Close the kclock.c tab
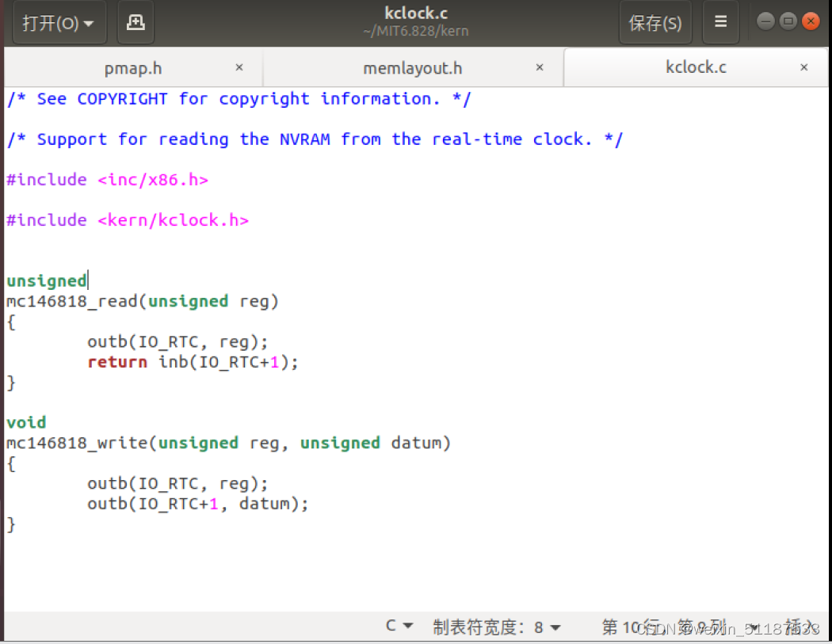The image size is (832, 644). pos(804,67)
